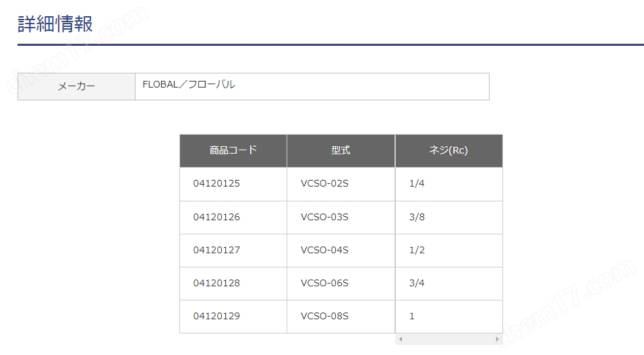644x355 pixels.
Task: Click model VCSO-06S cell
Action: coord(341,284)
